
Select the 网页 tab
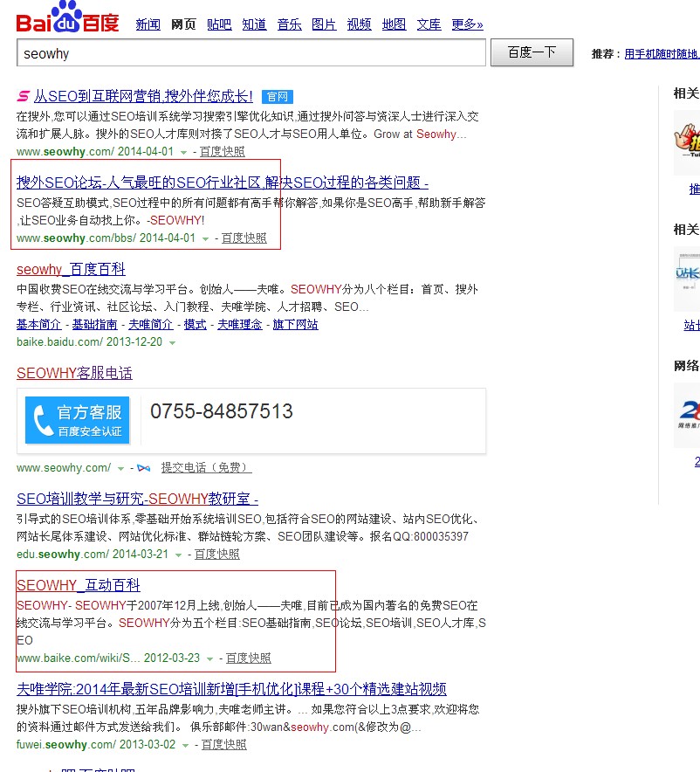tap(183, 24)
